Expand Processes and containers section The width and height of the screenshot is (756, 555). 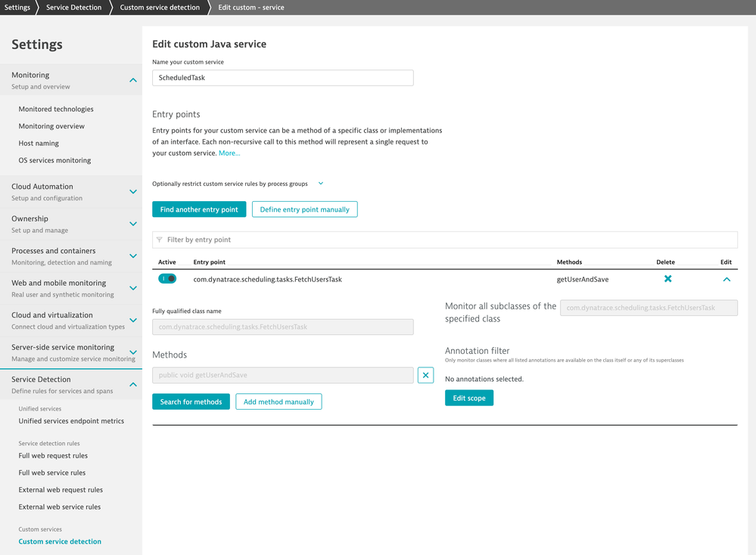(133, 256)
